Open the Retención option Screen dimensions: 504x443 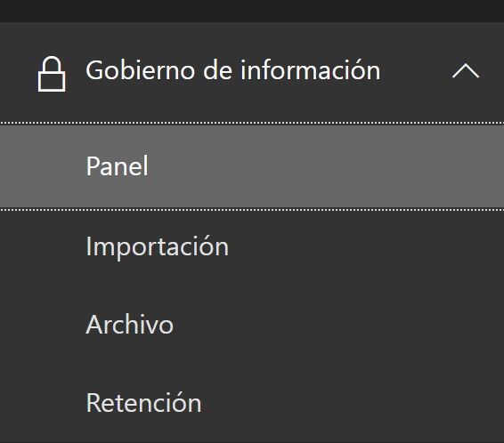[143, 403]
